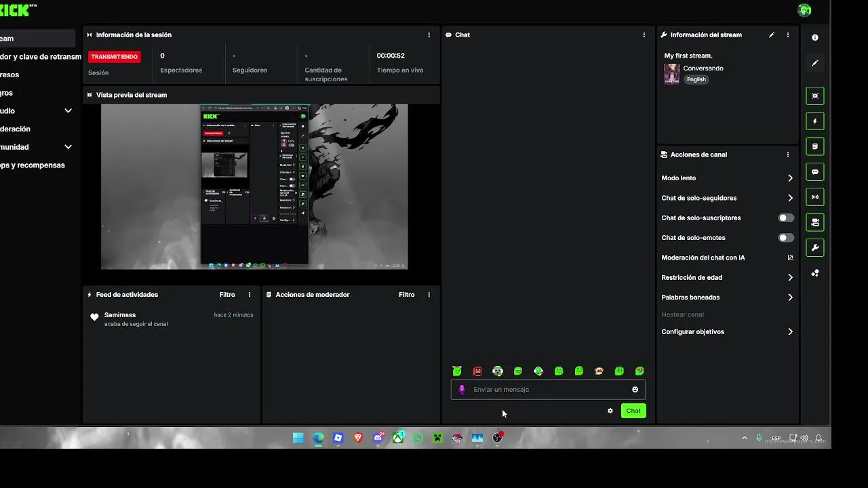The height and width of the screenshot is (488, 868).
Task: Open options menu for Información de la sesión
Action: point(429,35)
